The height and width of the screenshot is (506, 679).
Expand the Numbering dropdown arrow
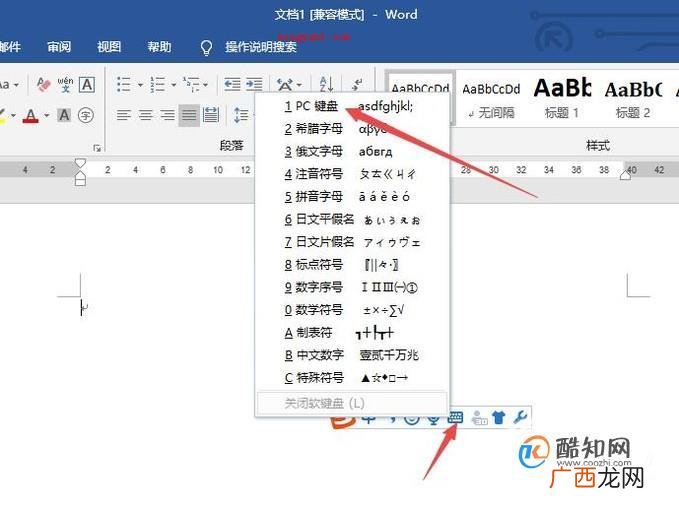click(173, 85)
